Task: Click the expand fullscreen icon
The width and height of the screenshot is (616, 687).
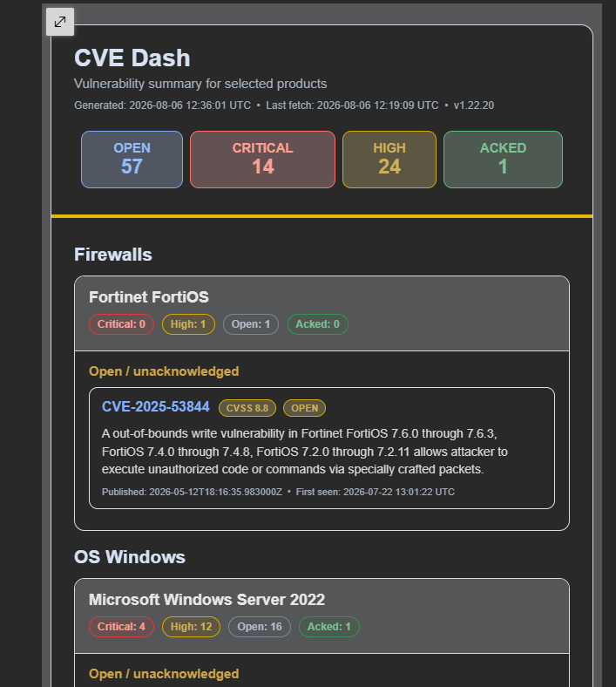Action: [x=60, y=22]
